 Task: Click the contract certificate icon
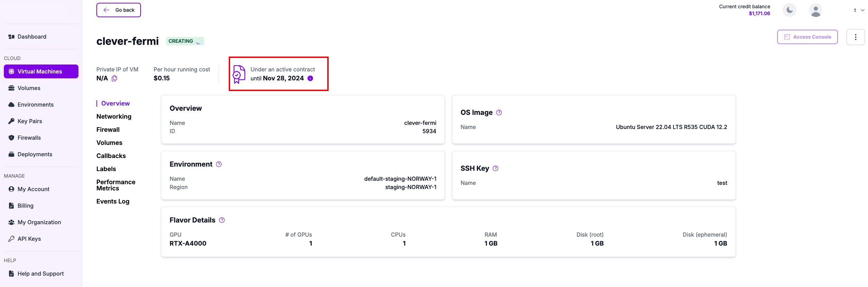tap(238, 74)
